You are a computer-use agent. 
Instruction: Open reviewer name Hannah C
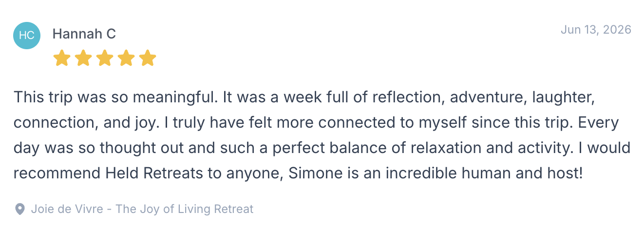84,34
